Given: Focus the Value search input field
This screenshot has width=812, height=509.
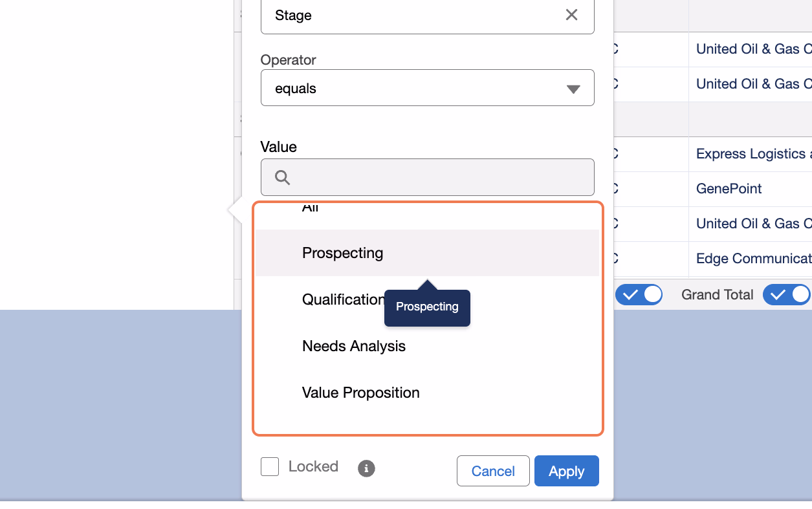Looking at the screenshot, I should (427, 177).
